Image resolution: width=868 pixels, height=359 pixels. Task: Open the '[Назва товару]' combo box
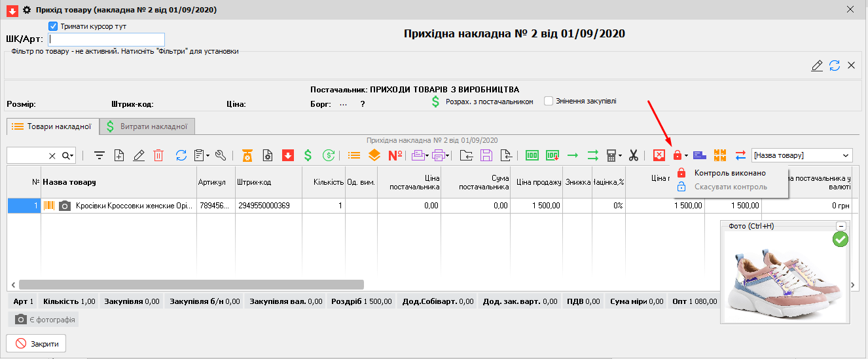tap(802, 155)
